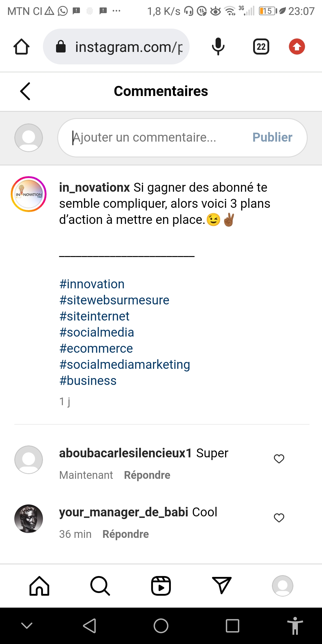Tap the microphone voice search icon
The width and height of the screenshot is (322, 644).
pos(218,47)
